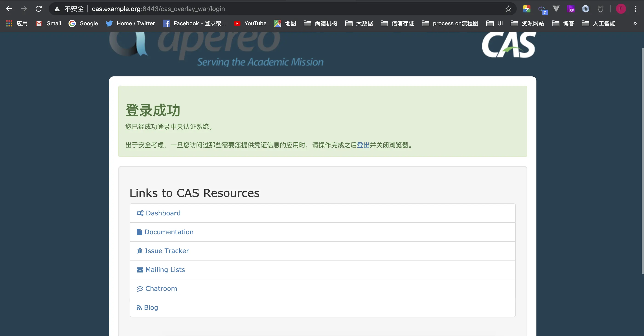644x336 pixels.
Task: Click the 登出 logout link
Action: click(x=363, y=145)
